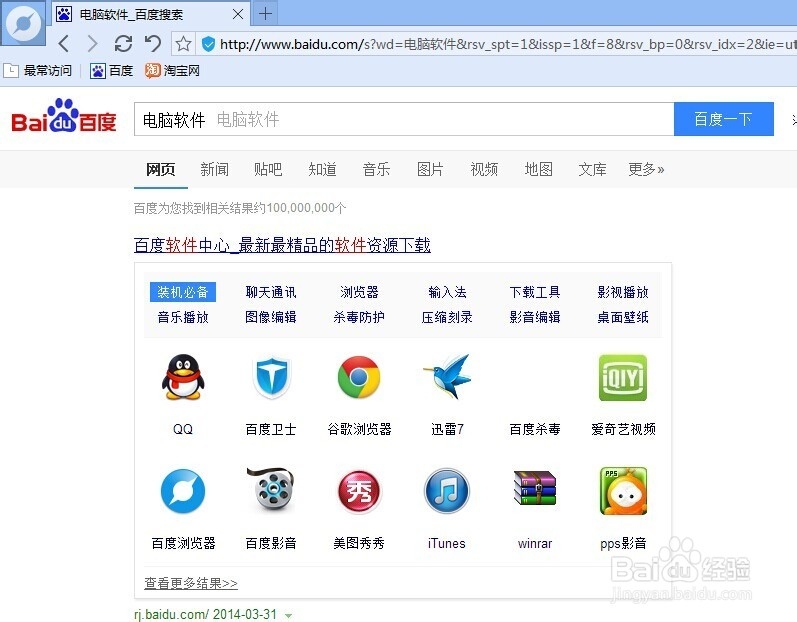797x622 pixels.
Task: Switch to the 音乐 search tab
Action: click(x=376, y=169)
